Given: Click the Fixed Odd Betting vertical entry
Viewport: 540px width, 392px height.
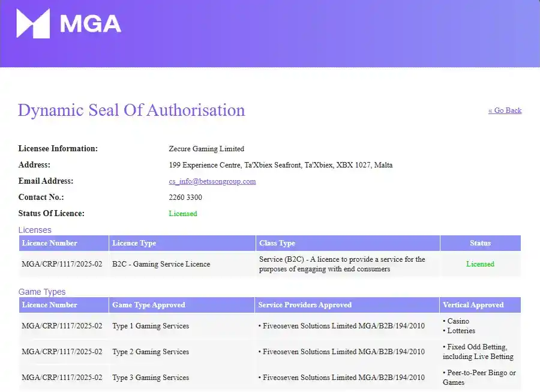Looking at the screenshot, I should [x=478, y=352].
